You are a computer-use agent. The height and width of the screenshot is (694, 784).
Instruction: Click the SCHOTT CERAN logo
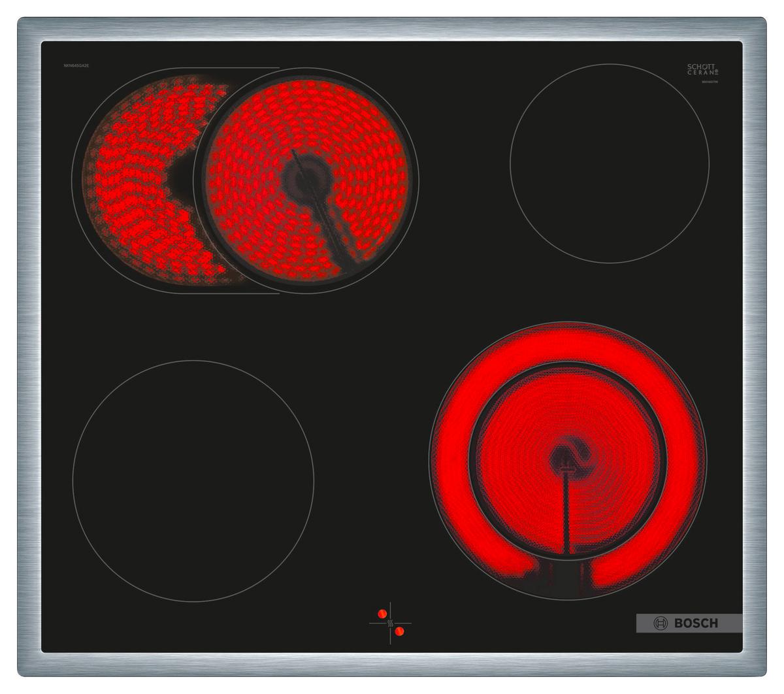701,69
